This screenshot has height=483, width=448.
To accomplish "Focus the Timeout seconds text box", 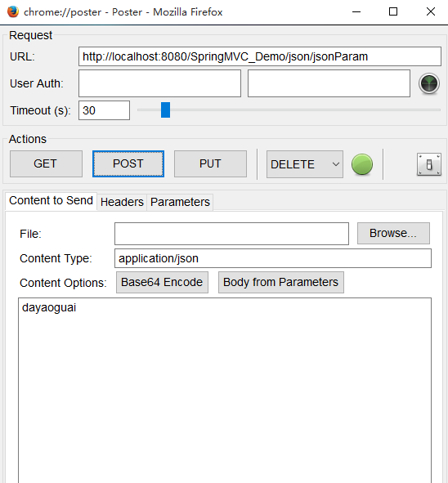I will pyautogui.click(x=104, y=110).
